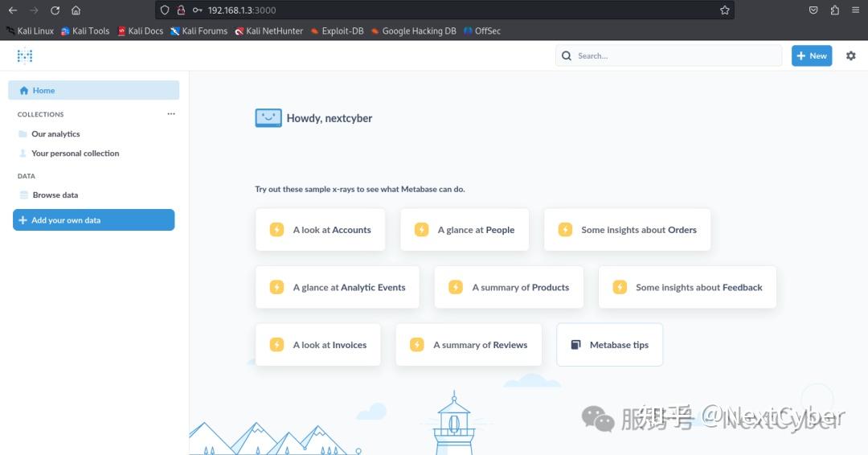Go back with the browser back arrow
Image resolution: width=868 pixels, height=455 pixels.
(x=13, y=10)
